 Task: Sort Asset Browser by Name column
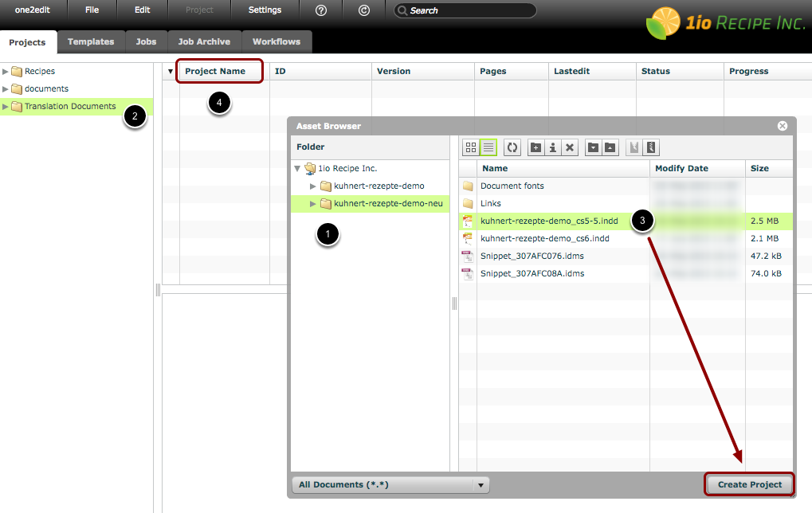coord(563,168)
